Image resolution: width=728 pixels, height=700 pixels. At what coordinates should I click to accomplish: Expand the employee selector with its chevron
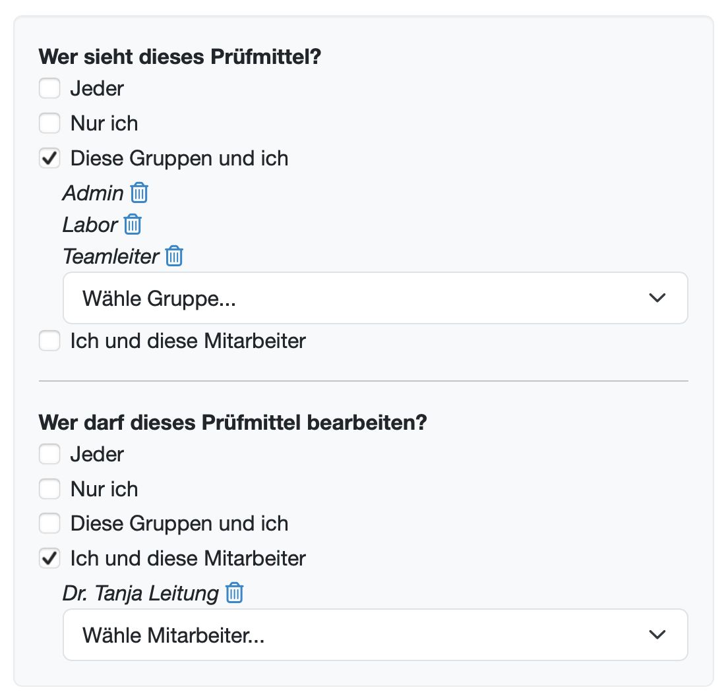(x=657, y=635)
